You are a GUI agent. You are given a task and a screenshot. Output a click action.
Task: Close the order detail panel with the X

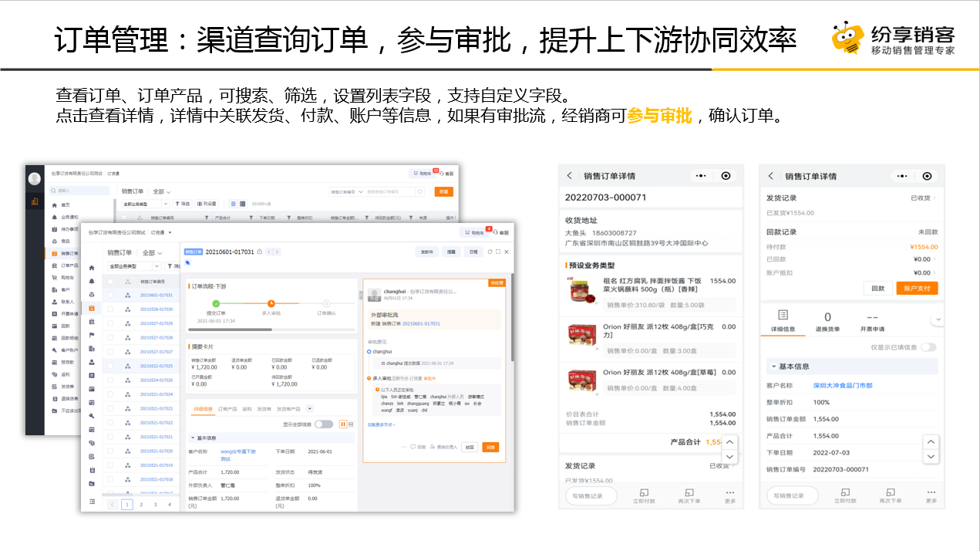coord(507,252)
